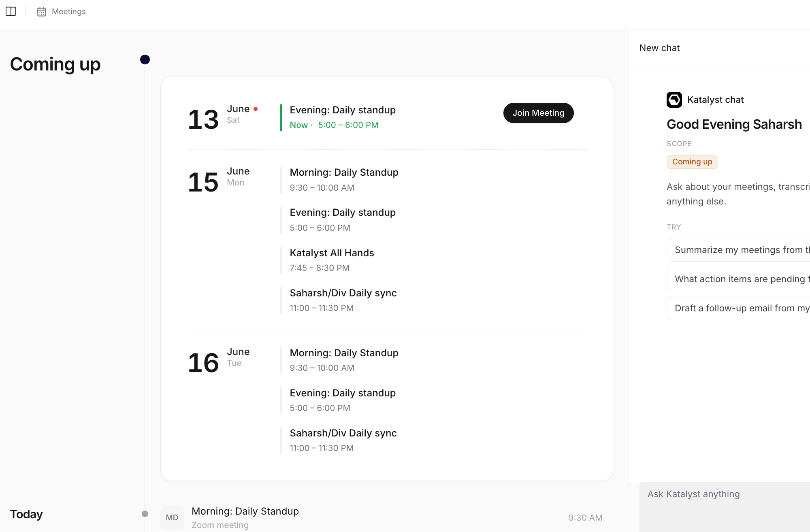Open June 16 Morning: Daily Standup
Image resolution: width=810 pixels, height=532 pixels.
[344, 353]
